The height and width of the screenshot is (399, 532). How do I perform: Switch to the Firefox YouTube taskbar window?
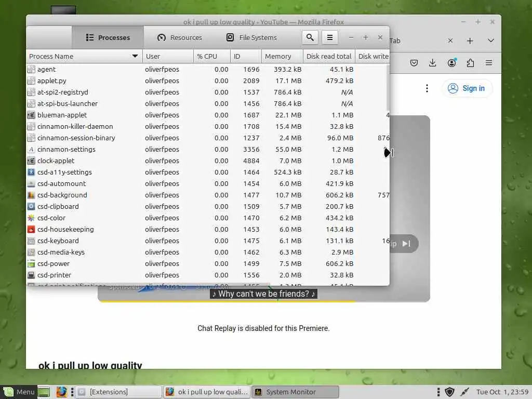[x=207, y=392]
